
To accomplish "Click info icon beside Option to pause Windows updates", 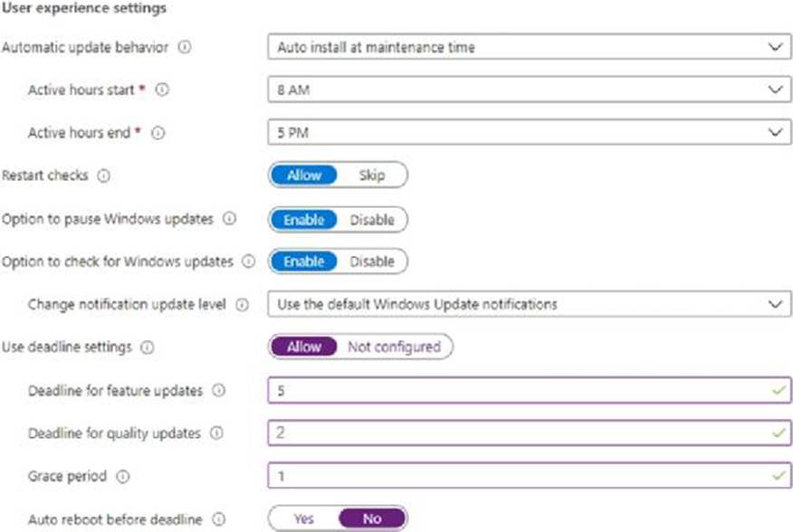I will (x=229, y=219).
